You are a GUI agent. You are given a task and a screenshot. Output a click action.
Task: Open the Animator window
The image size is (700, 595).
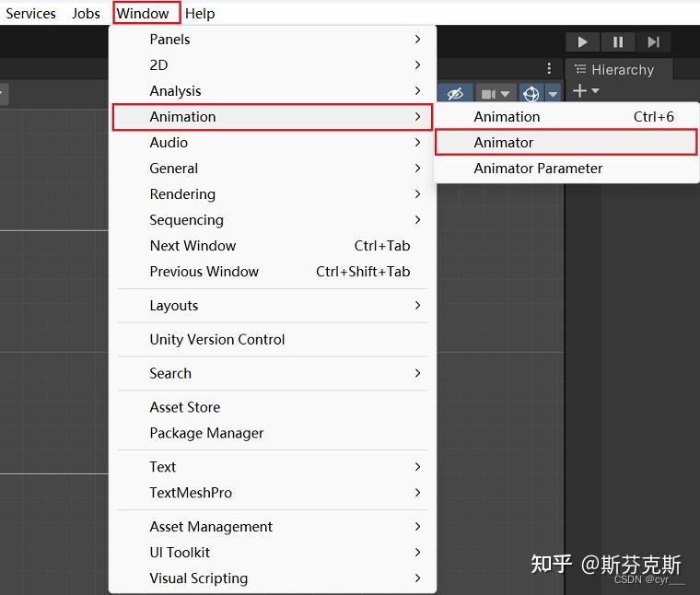pos(566,143)
